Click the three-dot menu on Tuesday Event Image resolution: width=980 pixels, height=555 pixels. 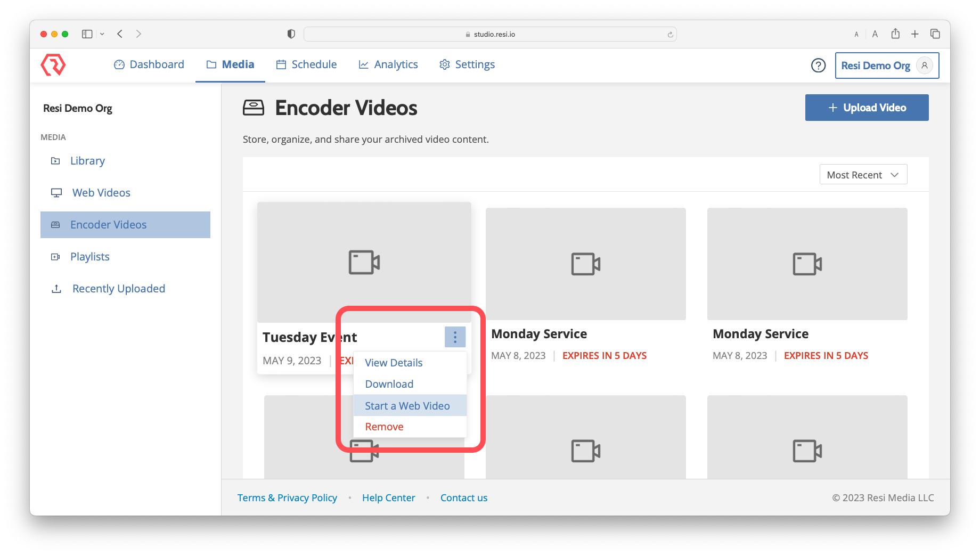[455, 337]
